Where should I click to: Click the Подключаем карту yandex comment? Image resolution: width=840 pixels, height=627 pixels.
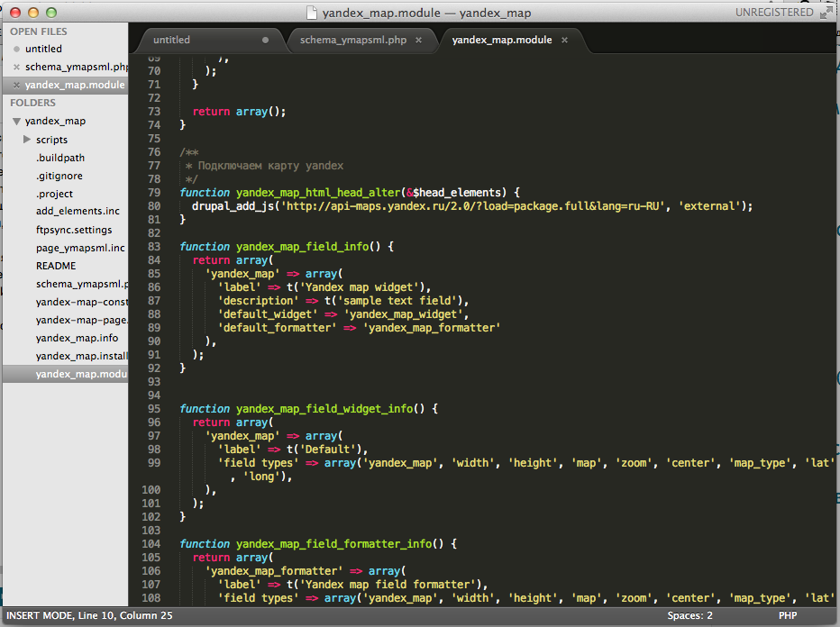[270, 166]
